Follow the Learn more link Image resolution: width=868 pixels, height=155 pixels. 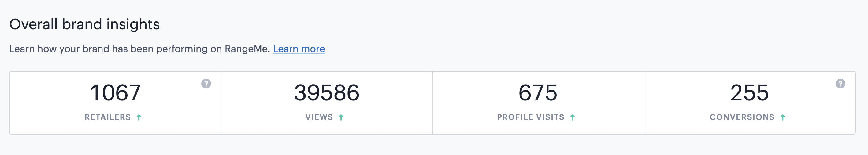[299, 49]
